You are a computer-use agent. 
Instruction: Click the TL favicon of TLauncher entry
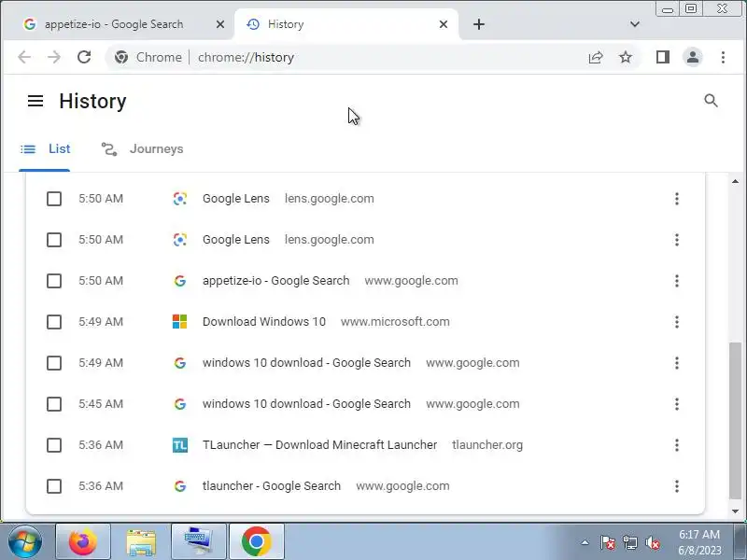[x=179, y=445]
